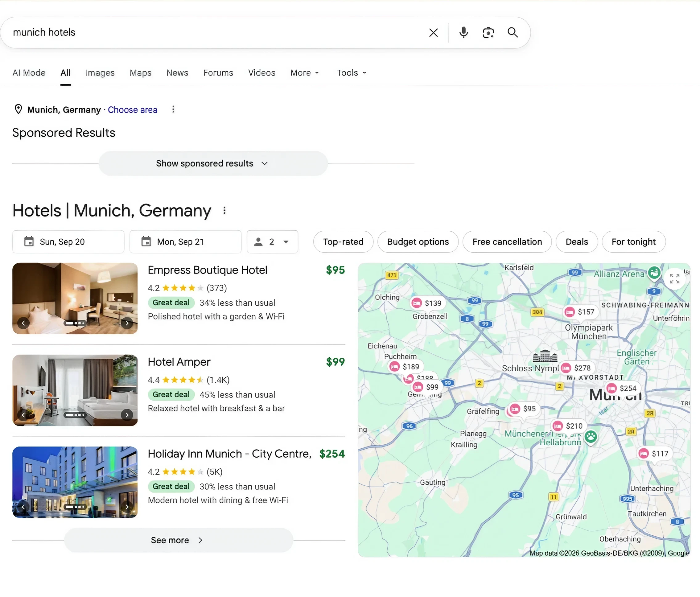Click the $95 price of Empress Boutique
The image size is (700, 597).
pos(335,270)
